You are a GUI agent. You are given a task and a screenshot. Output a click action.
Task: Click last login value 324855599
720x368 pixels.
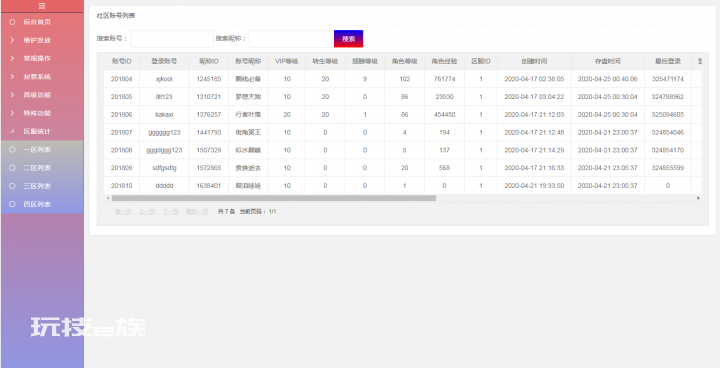668,168
